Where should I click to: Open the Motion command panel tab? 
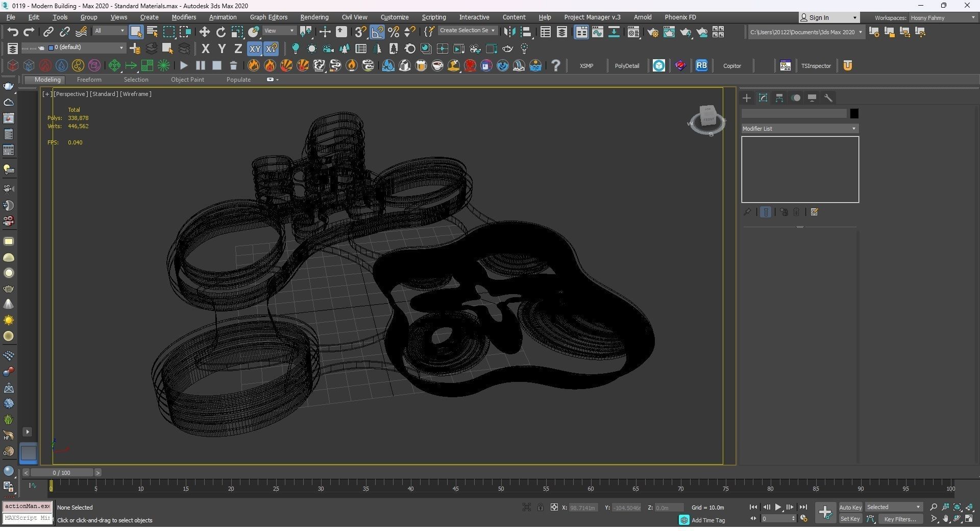(x=796, y=98)
